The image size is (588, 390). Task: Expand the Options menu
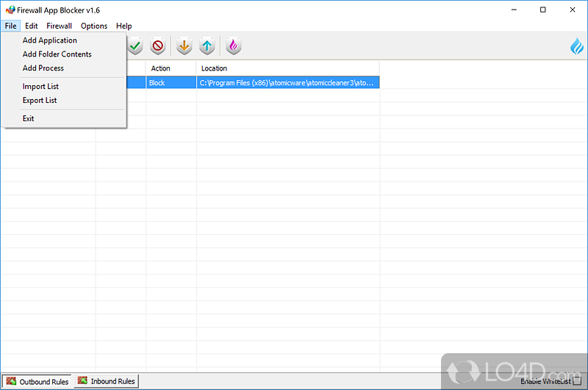coord(94,26)
